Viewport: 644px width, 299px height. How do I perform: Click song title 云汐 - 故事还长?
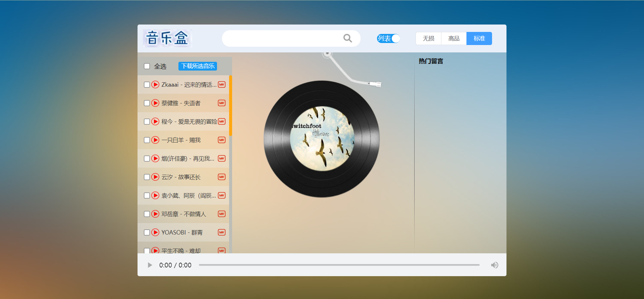tap(181, 177)
